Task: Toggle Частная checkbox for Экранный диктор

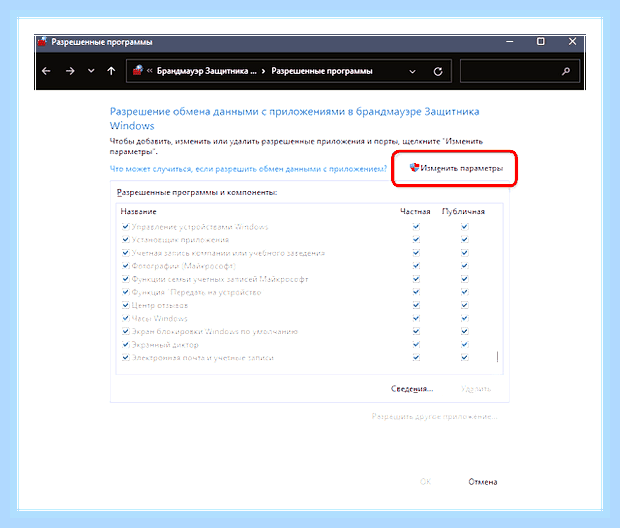Action: (x=416, y=344)
